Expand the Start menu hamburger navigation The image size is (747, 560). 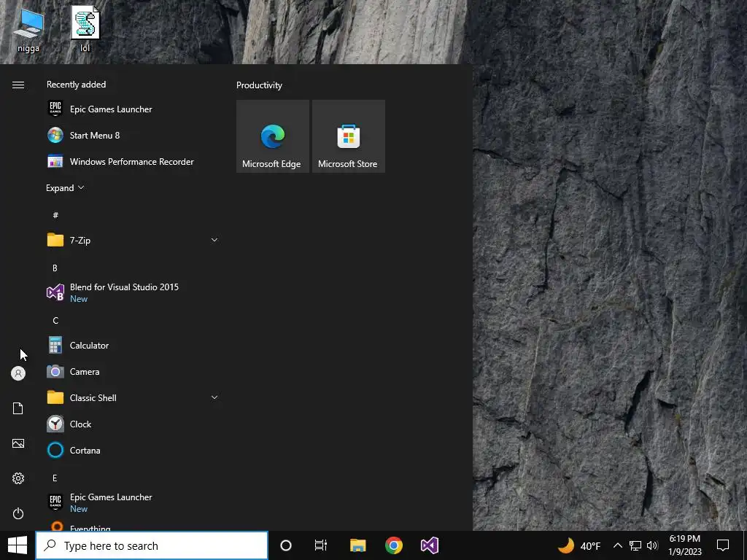[18, 85]
